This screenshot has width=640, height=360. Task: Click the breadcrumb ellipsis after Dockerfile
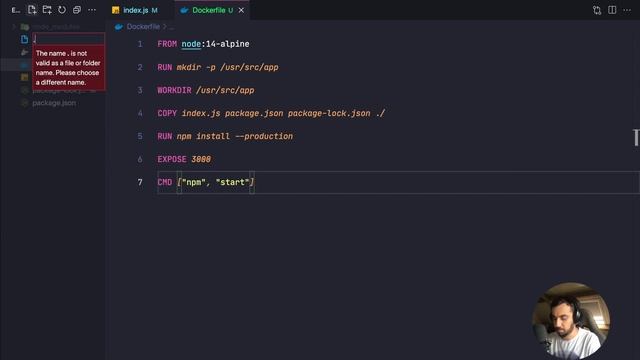171,27
